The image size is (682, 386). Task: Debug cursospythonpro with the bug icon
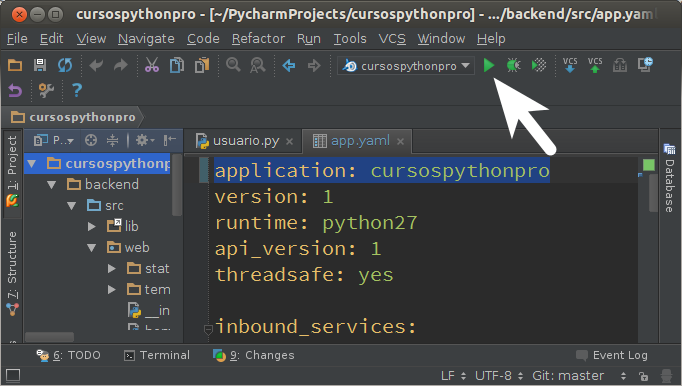(514, 65)
